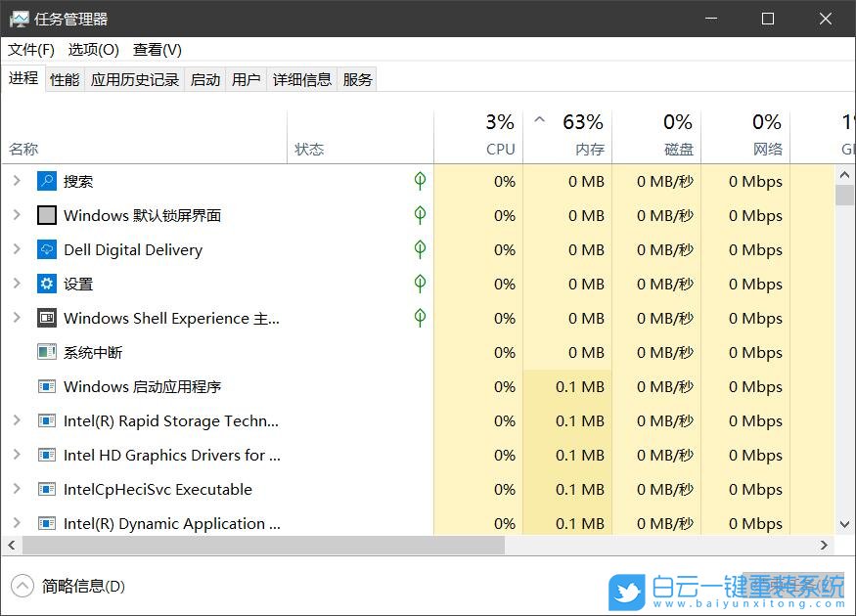Click the vertical scrollbar's down arrow

click(843, 523)
